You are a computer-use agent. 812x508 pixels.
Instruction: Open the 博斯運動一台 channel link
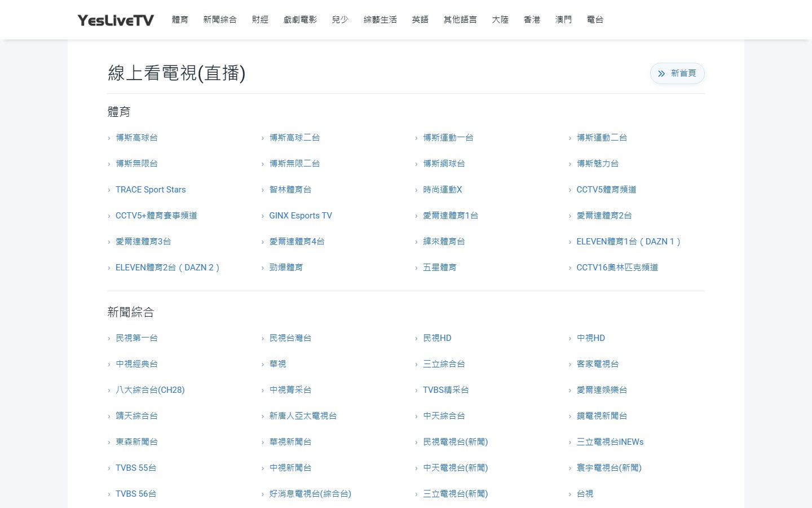tap(448, 138)
